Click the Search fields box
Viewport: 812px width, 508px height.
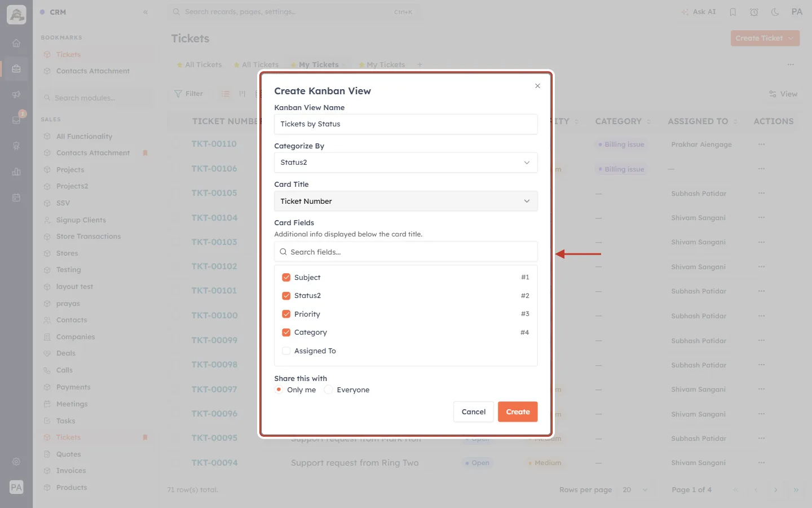405,252
